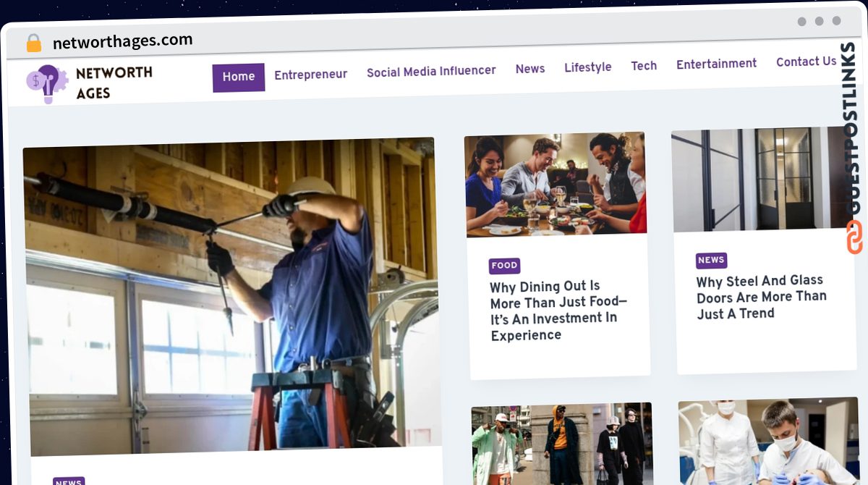Open the street fashion article thumbnail
The image size is (868, 485).
pyautogui.click(x=562, y=444)
